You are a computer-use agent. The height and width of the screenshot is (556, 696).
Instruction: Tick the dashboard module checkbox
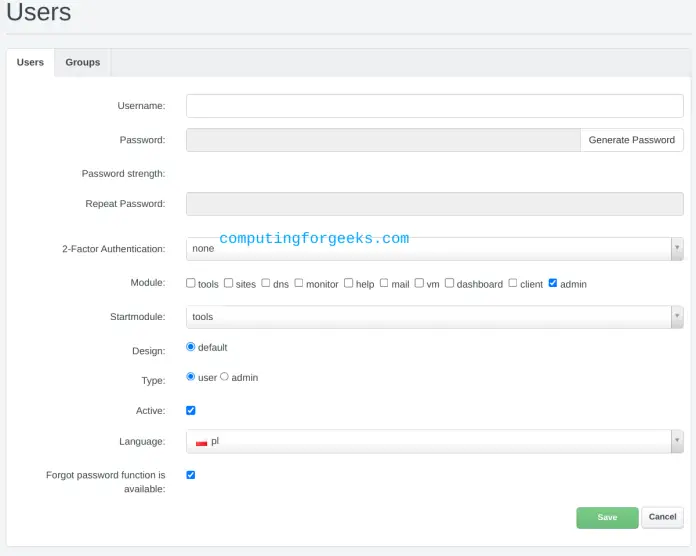click(x=450, y=283)
